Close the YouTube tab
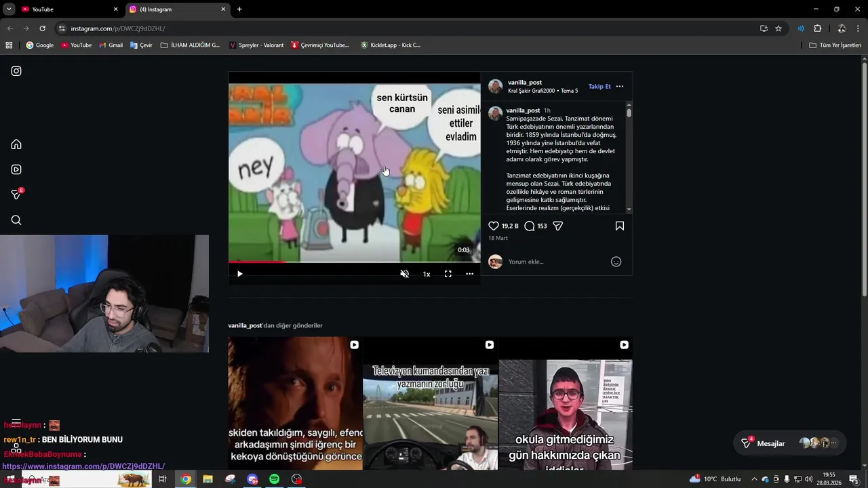The height and width of the screenshot is (488, 868). [115, 9]
